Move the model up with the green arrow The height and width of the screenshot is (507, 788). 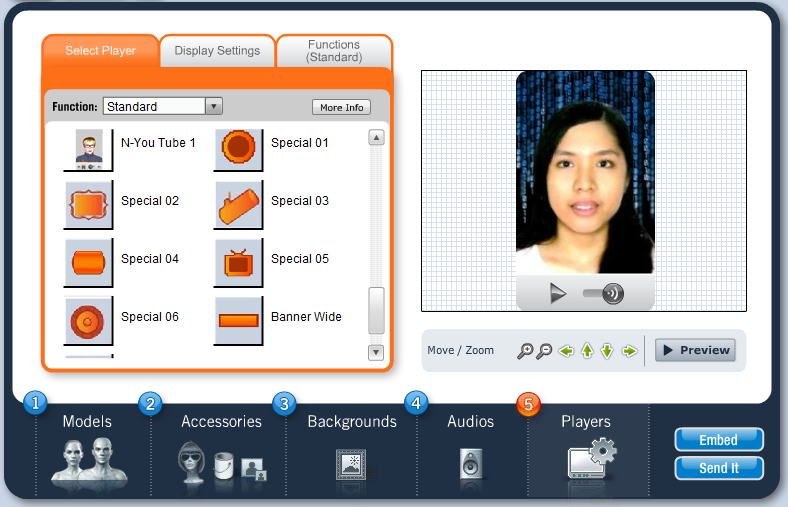tap(587, 351)
